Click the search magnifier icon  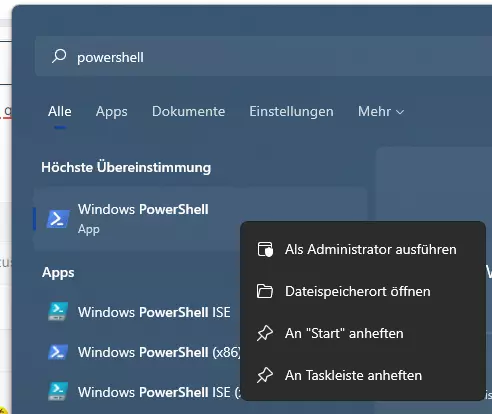[x=59, y=56]
